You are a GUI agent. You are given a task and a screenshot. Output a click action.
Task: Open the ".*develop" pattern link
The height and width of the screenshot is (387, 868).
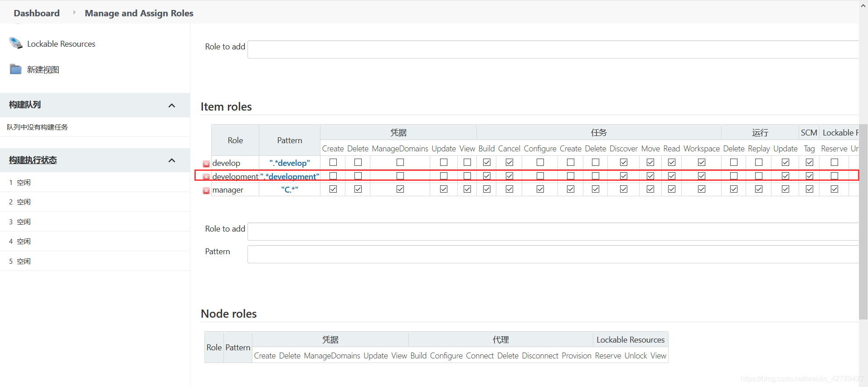tap(290, 163)
